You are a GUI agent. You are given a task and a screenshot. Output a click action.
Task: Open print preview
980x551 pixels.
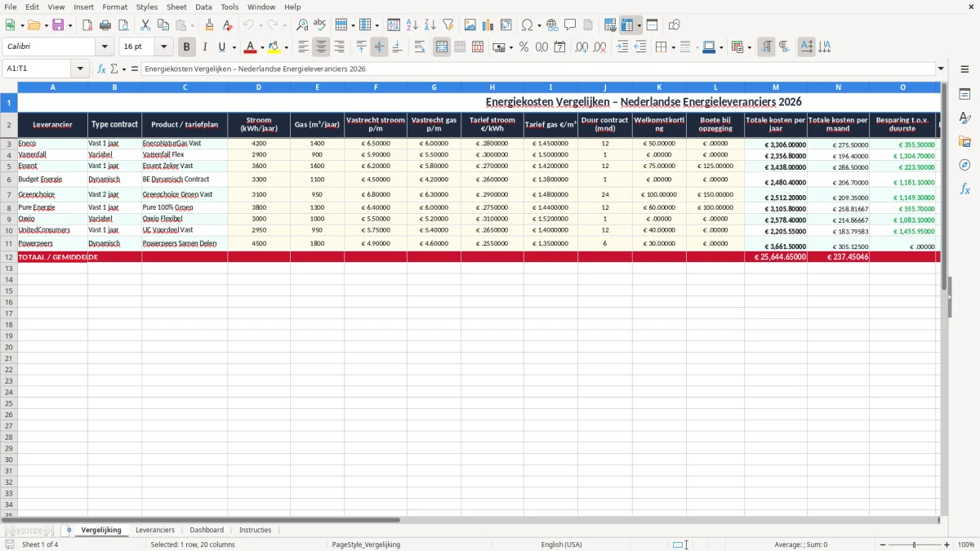click(x=123, y=25)
